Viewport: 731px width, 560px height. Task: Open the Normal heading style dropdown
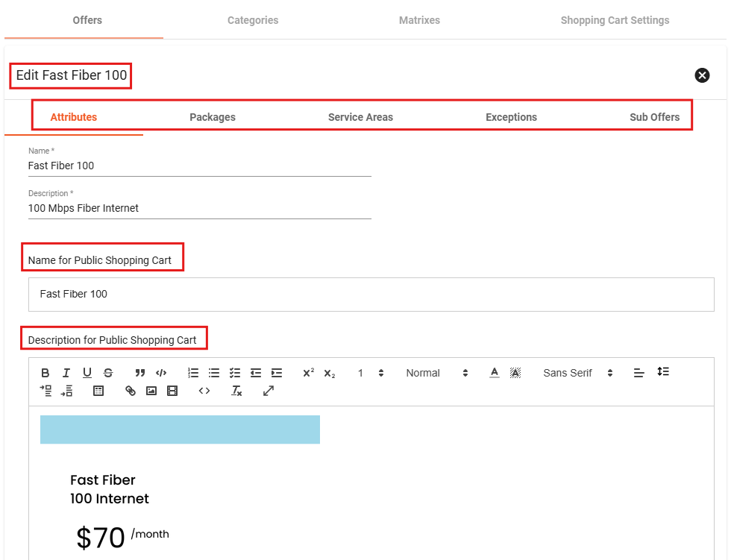point(436,373)
